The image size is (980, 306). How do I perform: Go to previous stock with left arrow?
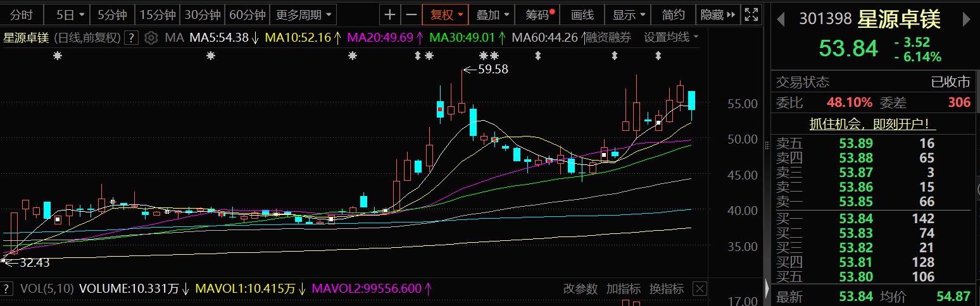point(781,20)
